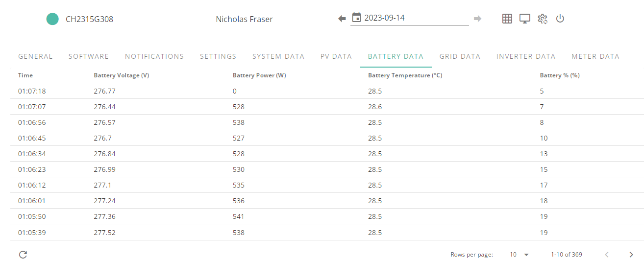Click the grid view icon

click(507, 19)
